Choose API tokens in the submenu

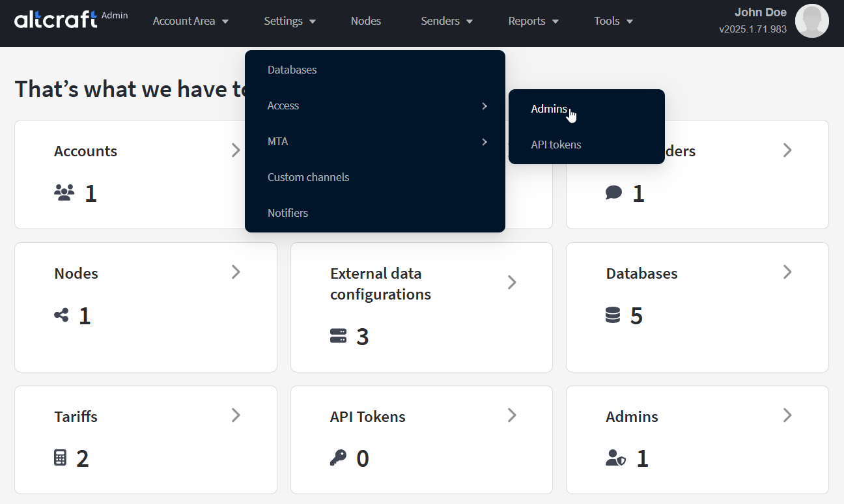(556, 145)
